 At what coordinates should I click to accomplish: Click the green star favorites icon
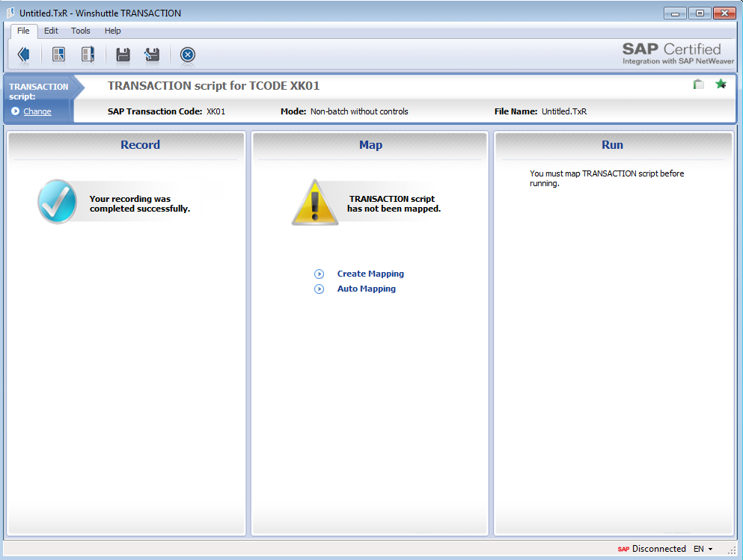721,84
